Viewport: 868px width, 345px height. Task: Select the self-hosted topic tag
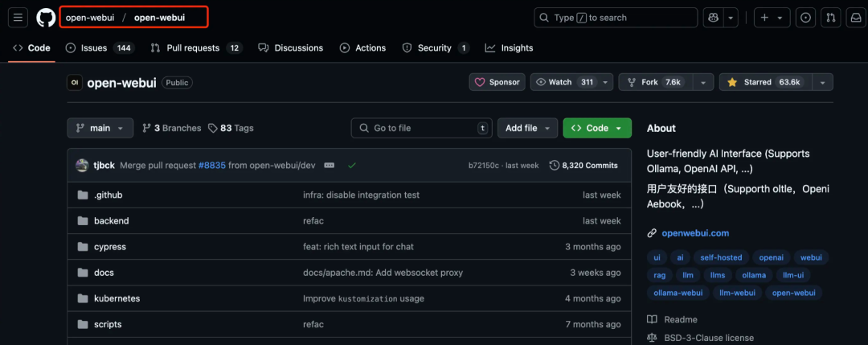coord(720,258)
